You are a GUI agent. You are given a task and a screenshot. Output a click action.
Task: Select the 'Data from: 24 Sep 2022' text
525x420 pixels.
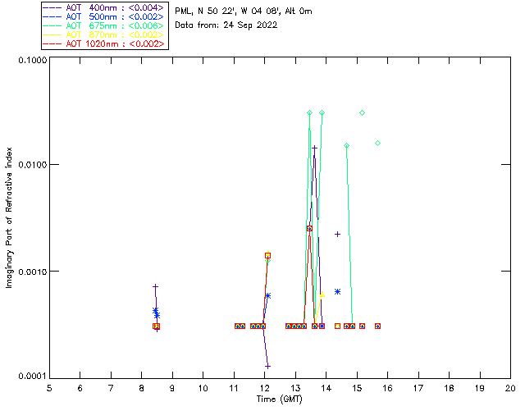point(226,25)
